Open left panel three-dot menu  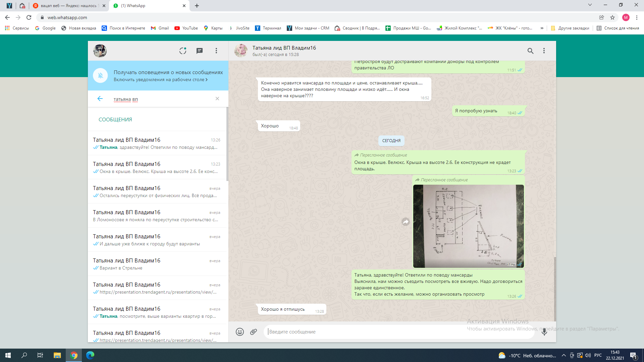[x=216, y=51]
